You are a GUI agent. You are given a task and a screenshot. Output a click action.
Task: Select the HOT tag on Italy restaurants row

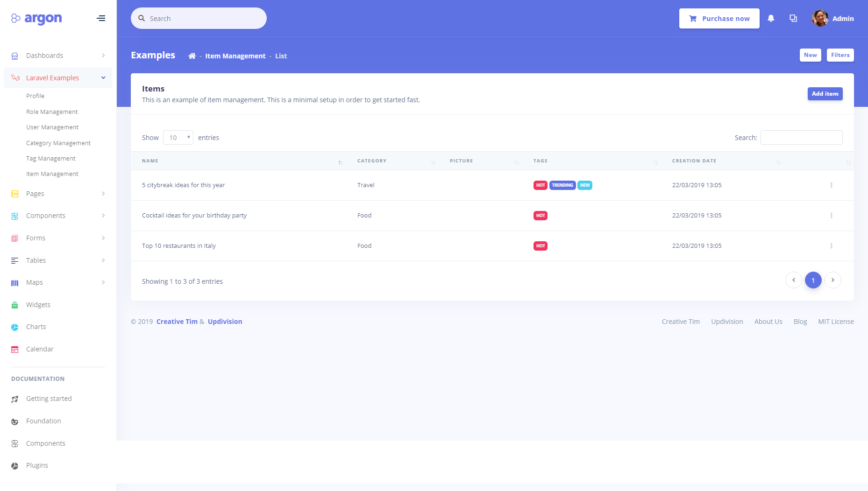[540, 246]
